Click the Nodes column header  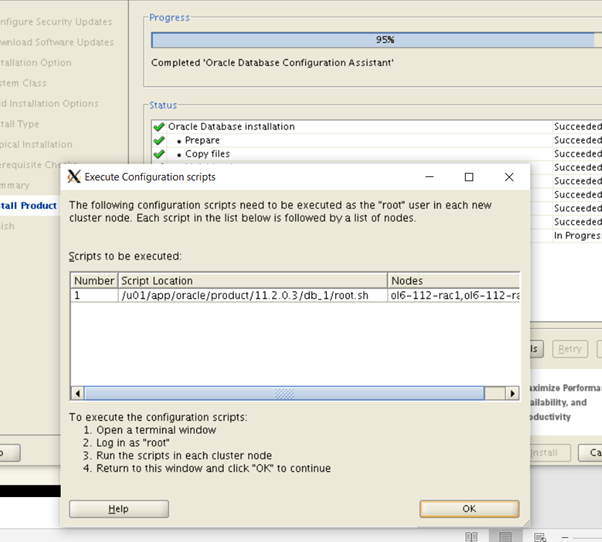[454, 281]
